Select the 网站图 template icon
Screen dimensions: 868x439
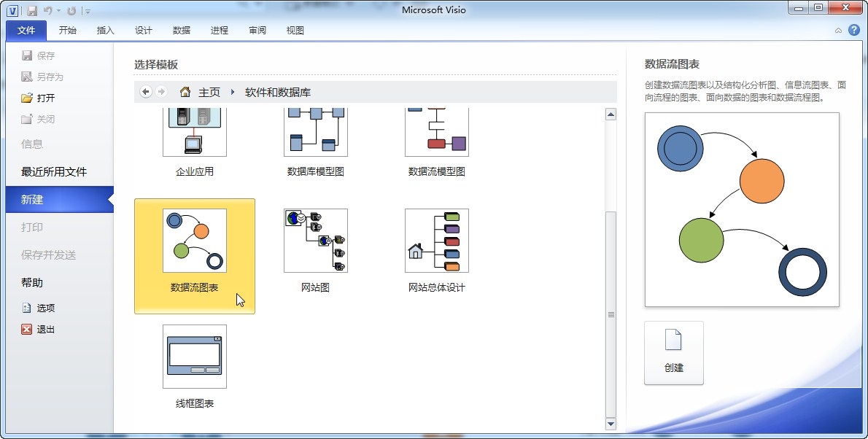pyautogui.click(x=315, y=241)
